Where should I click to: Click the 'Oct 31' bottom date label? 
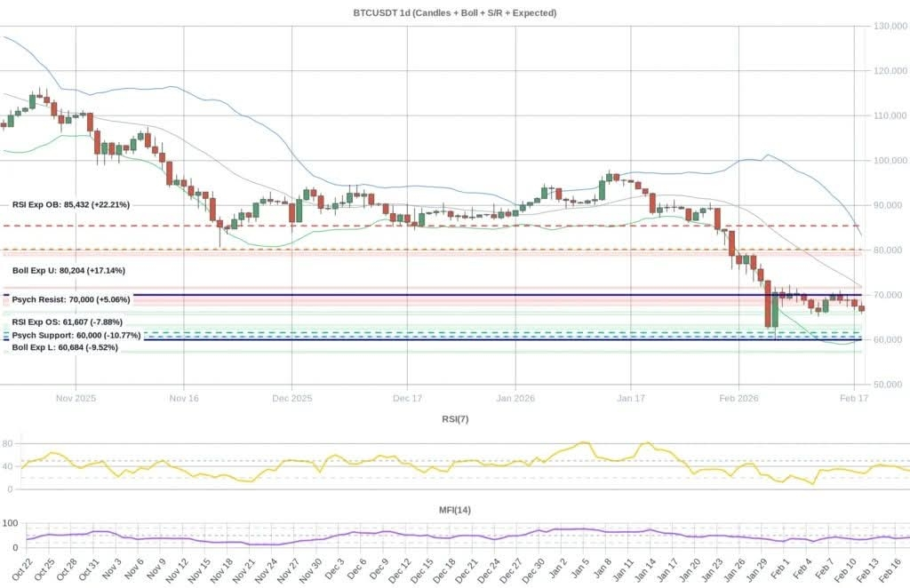click(x=87, y=571)
